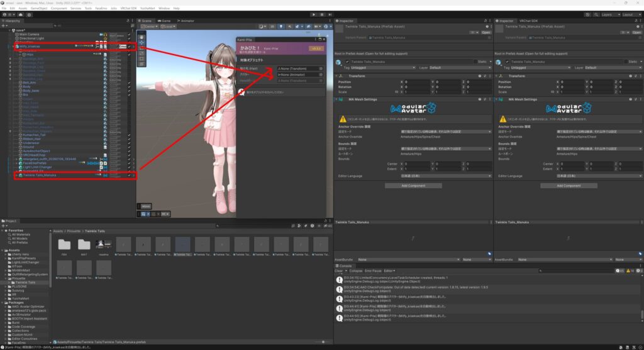Screen dimensions: 644x350
Task: Click the Hierarchy plus create button
Action: (x=5, y=26)
